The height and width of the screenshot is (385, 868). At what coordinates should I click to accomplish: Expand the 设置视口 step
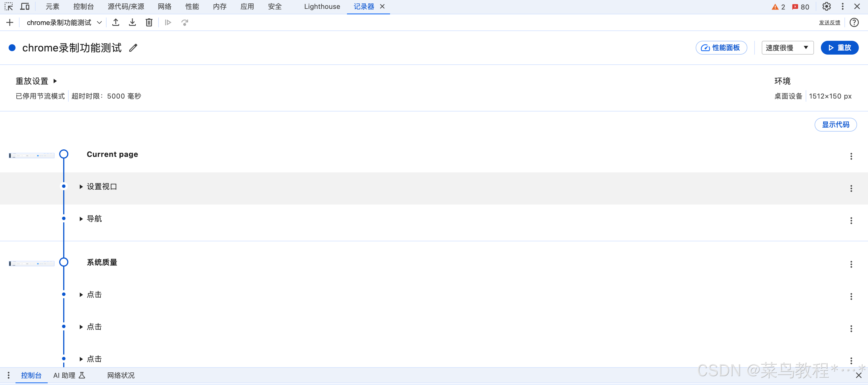(81, 187)
